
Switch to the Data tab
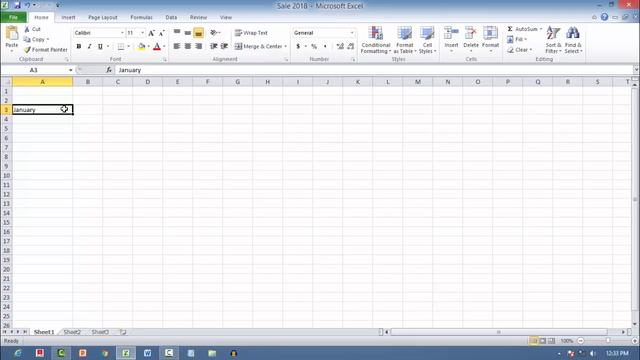pyautogui.click(x=171, y=18)
